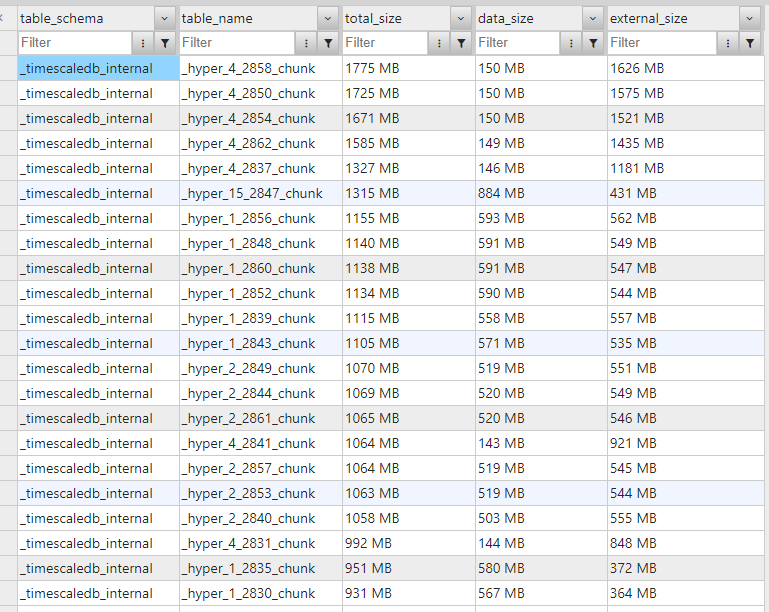
Task: Select cell _hyper_1_2835_chunk
Action: (x=261, y=568)
